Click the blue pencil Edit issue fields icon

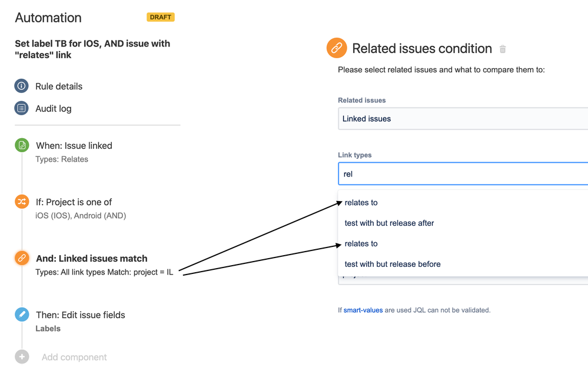pos(22,315)
